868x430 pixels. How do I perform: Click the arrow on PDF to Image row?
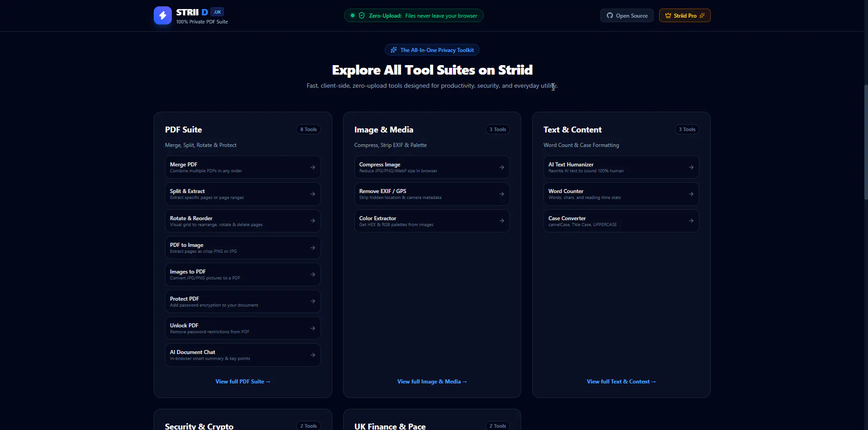313,248
